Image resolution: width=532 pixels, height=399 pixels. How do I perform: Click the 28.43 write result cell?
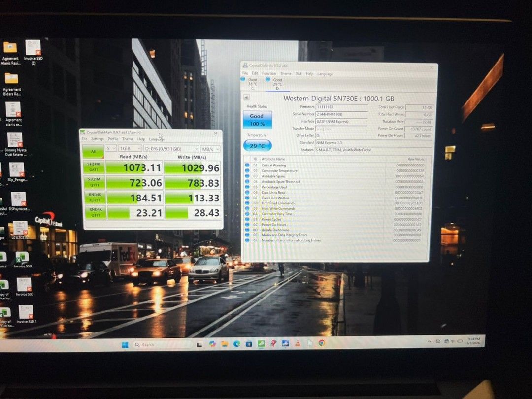point(193,213)
